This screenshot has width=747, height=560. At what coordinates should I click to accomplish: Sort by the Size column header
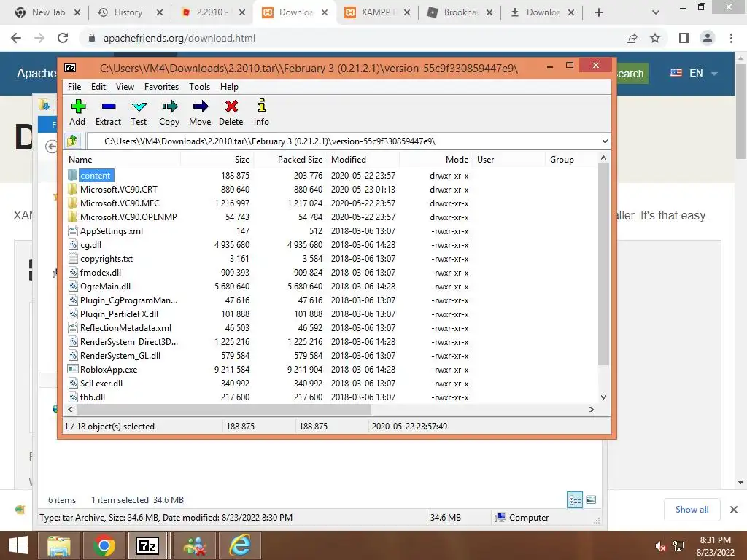pyautogui.click(x=217, y=160)
